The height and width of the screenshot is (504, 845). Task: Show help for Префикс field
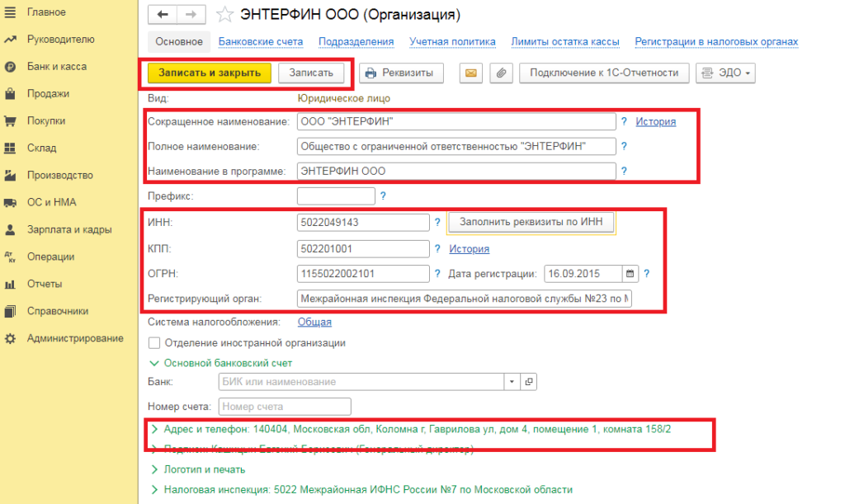(383, 196)
